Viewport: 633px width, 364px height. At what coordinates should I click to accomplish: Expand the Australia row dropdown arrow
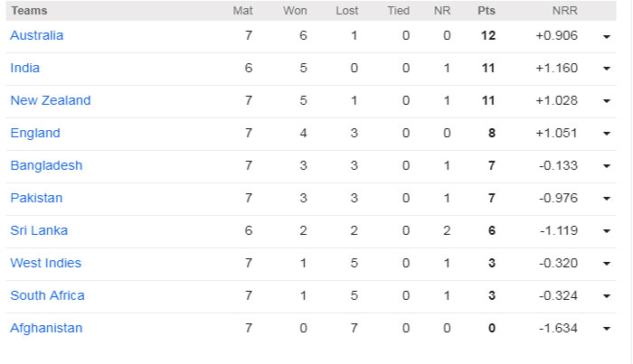tap(606, 36)
